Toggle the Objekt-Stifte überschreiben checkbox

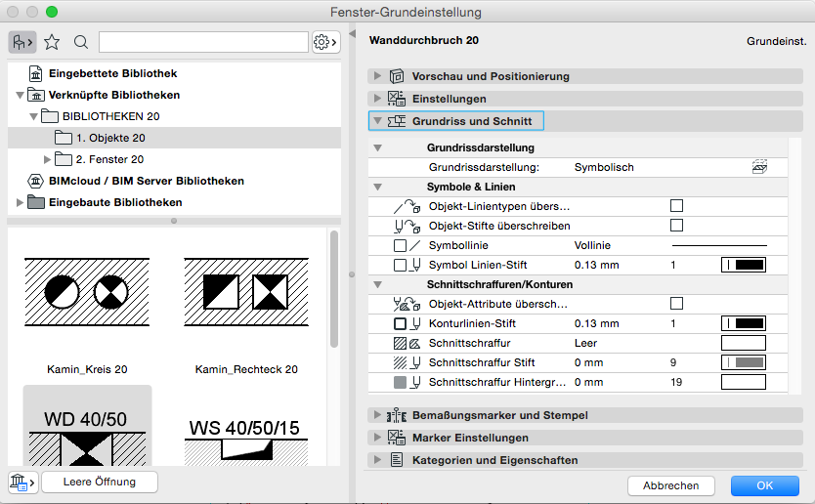pyautogui.click(x=676, y=226)
